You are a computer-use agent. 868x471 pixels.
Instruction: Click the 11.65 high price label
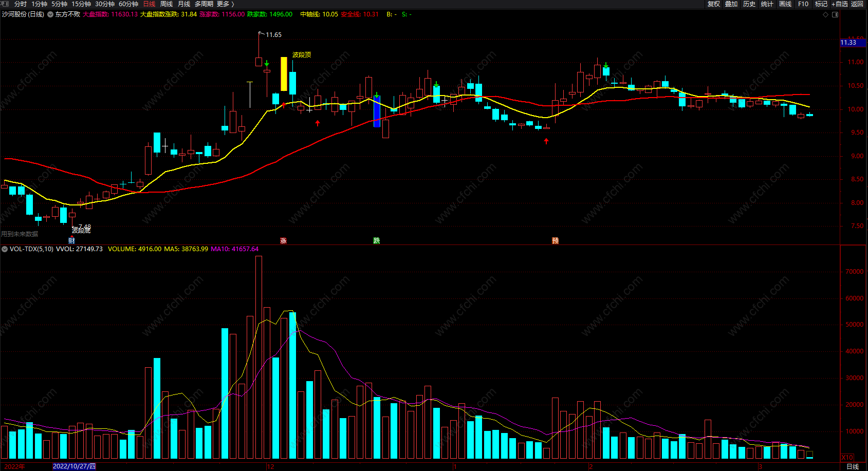[x=273, y=35]
